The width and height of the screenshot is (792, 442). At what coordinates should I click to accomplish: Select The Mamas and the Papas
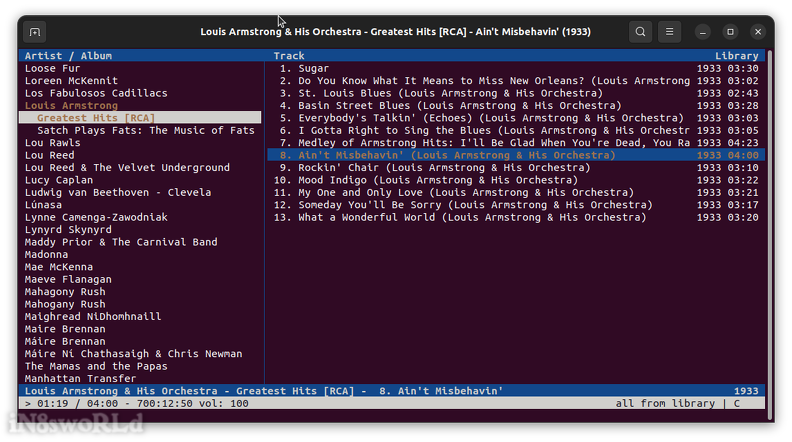(96, 366)
